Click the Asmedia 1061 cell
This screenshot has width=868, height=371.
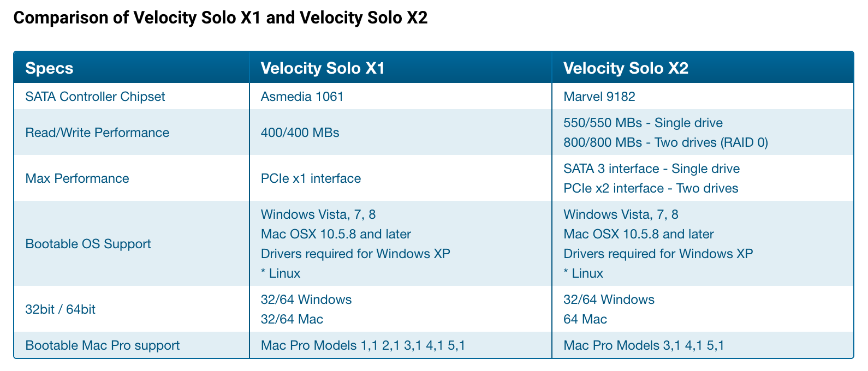pyautogui.click(x=302, y=97)
